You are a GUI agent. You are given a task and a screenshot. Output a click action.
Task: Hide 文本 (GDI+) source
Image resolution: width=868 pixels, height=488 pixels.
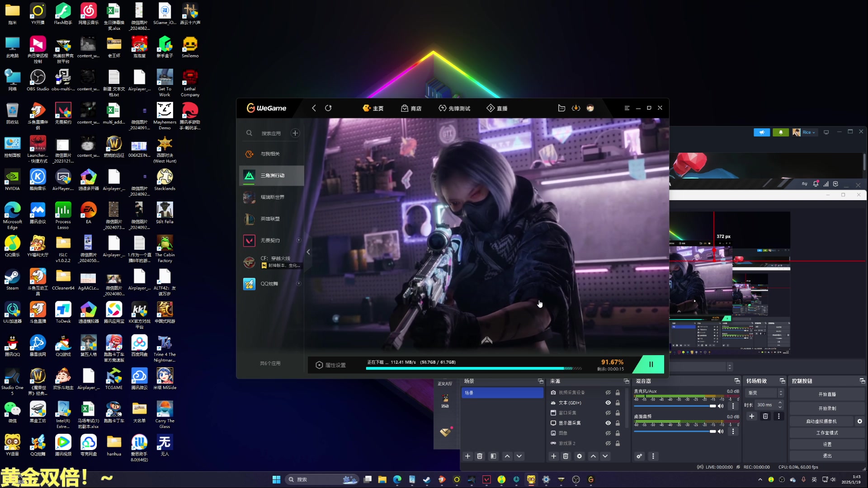[608, 403]
